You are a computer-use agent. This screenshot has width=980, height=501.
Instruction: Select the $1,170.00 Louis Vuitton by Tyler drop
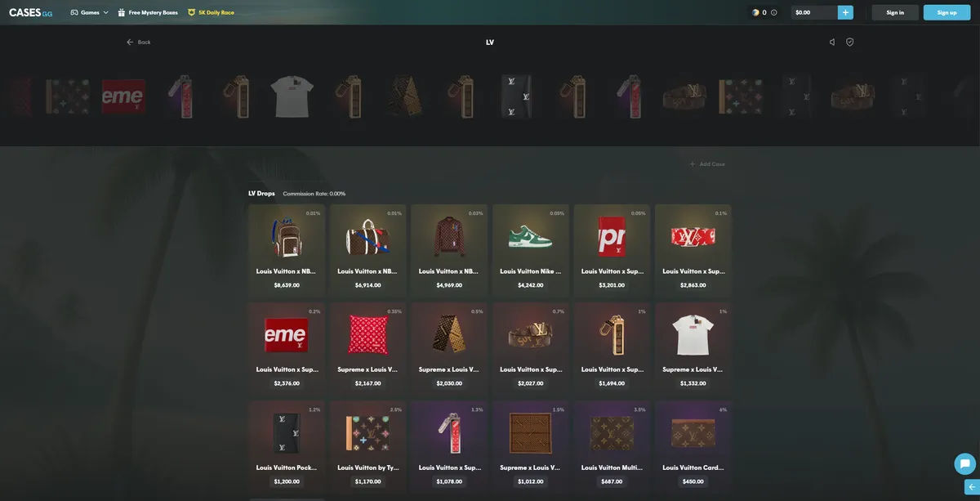point(367,446)
